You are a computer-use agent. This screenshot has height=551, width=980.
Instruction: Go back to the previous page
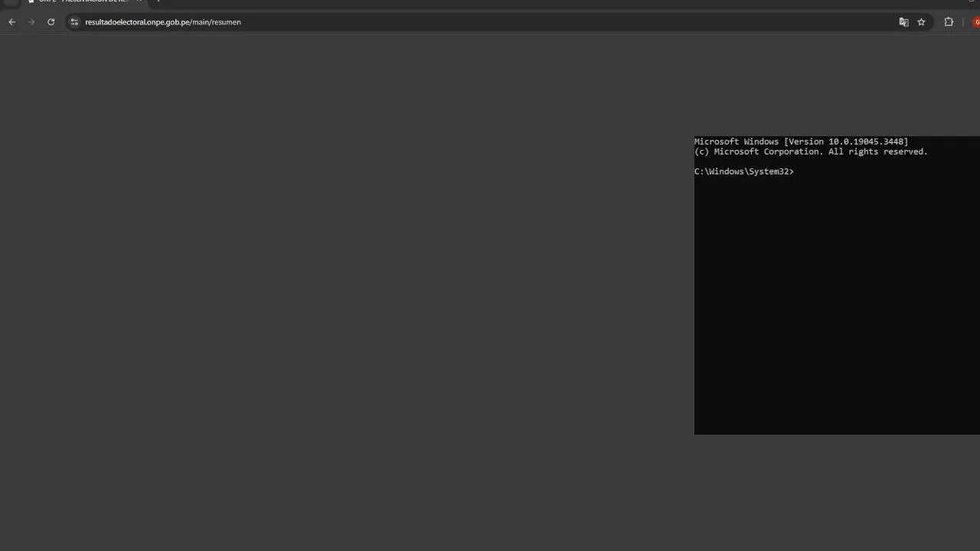(11, 22)
